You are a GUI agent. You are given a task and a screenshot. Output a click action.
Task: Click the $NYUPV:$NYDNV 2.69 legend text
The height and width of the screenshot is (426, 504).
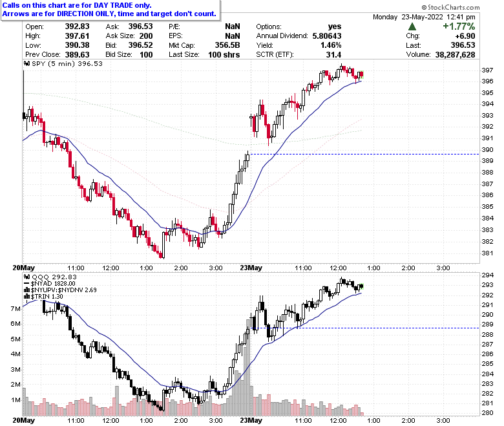63,290
